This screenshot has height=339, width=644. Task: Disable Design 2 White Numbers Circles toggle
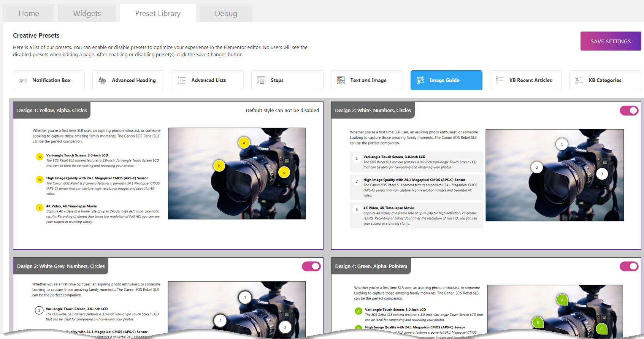[x=629, y=111]
